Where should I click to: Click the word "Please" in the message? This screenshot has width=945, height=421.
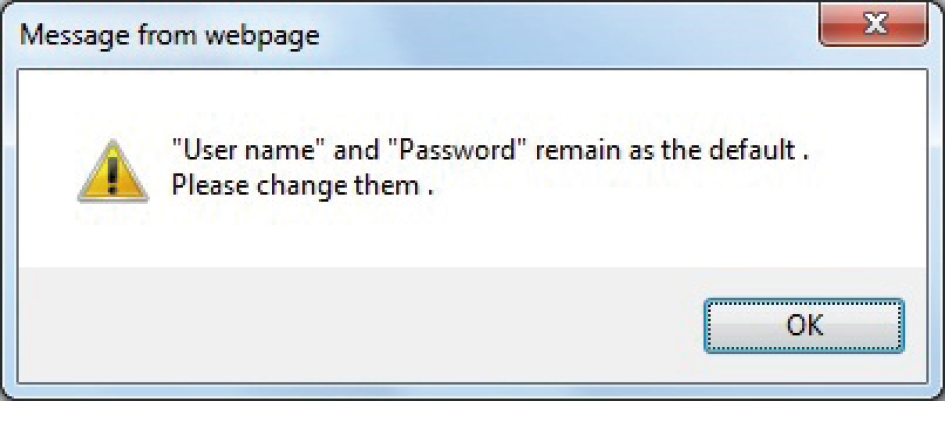pyautogui.click(x=209, y=186)
